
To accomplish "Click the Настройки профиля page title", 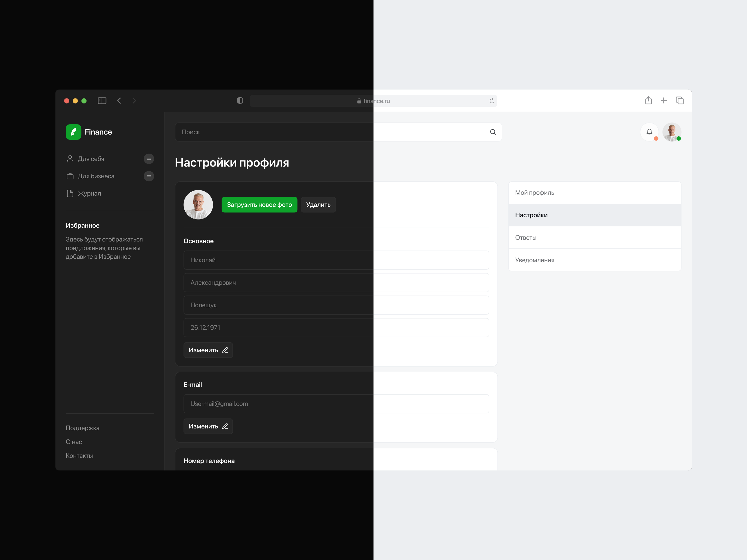I will [232, 163].
